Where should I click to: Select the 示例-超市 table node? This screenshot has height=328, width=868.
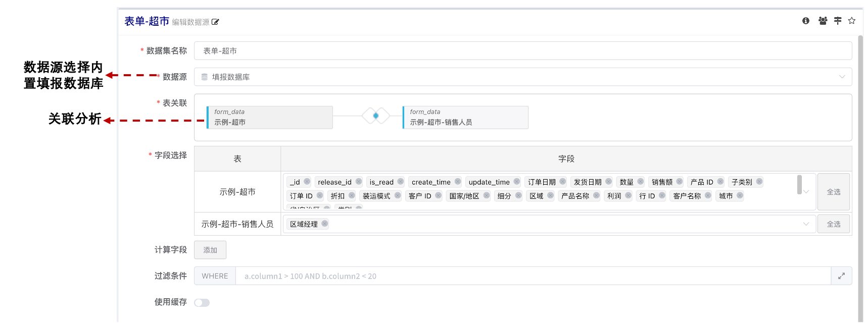[x=270, y=118]
